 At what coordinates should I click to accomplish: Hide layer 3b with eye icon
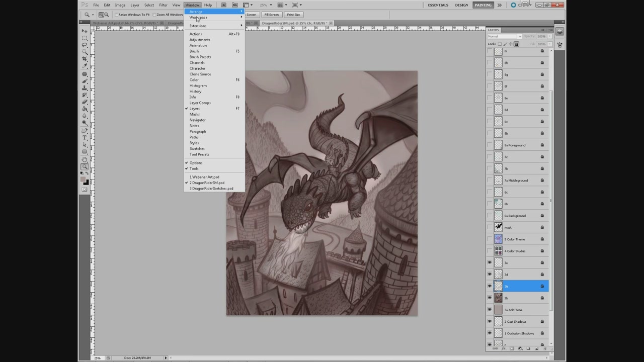[x=490, y=298]
